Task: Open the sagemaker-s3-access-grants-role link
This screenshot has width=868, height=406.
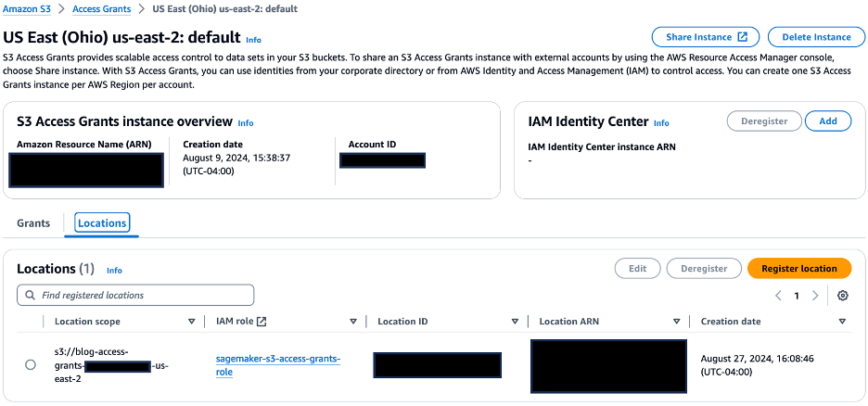Action: (278, 365)
